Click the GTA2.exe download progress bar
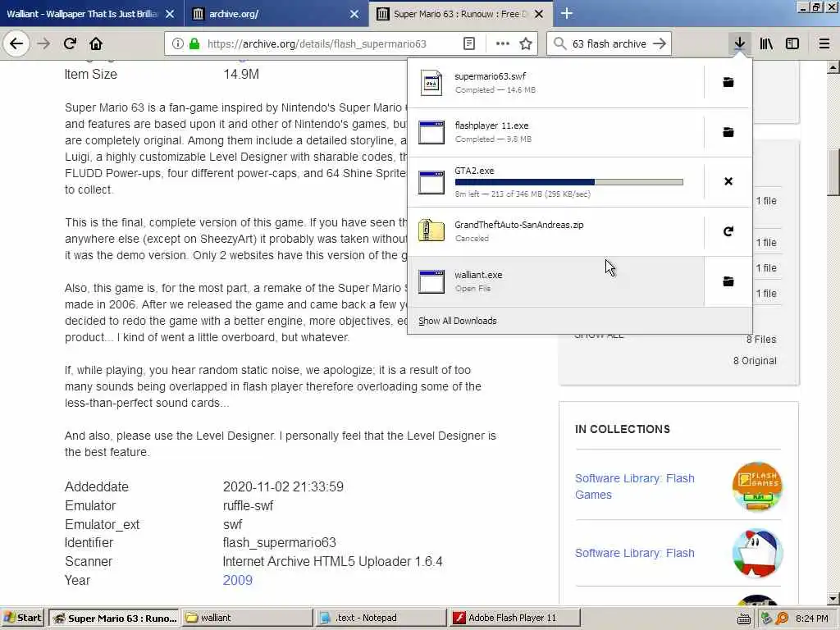 [569, 182]
